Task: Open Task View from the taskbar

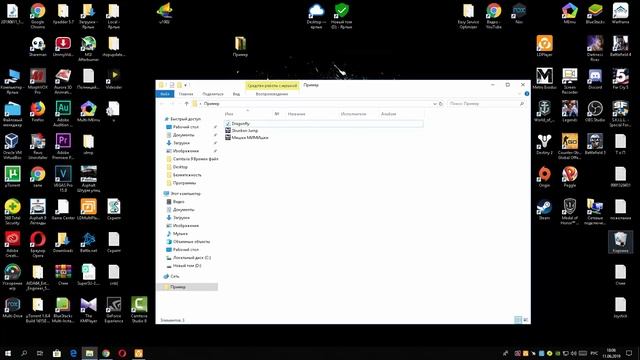Action: 40,353
